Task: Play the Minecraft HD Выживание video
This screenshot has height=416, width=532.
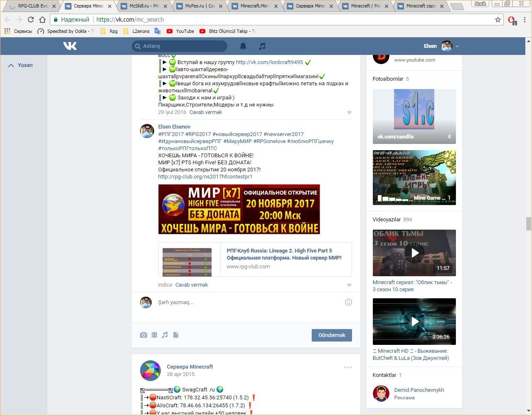Action: pos(414,322)
